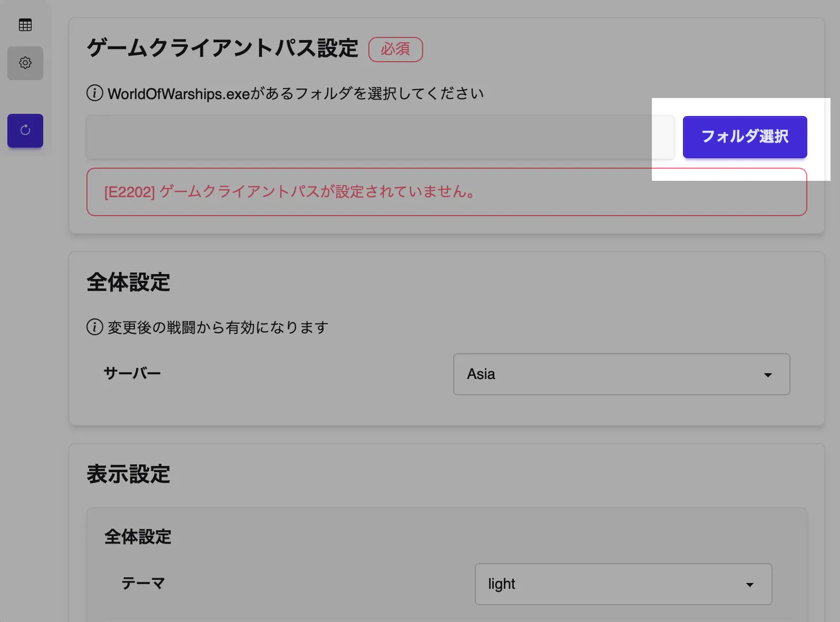Click the 表示設定 heading
The width and height of the screenshot is (840, 622).
click(x=129, y=474)
